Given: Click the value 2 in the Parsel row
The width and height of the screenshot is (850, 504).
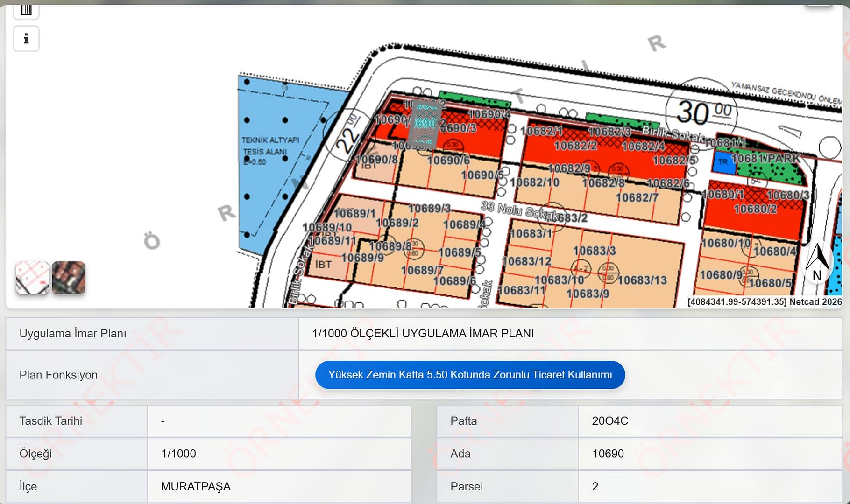Looking at the screenshot, I should [595, 486].
